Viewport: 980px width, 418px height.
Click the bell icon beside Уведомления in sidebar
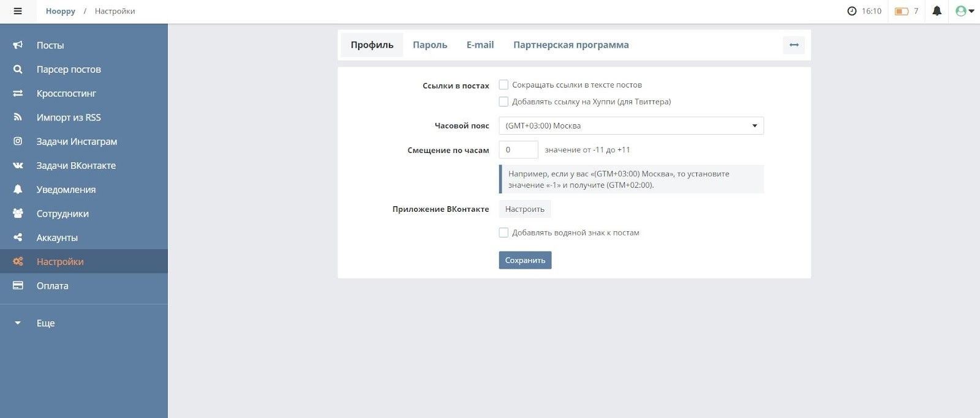(18, 189)
